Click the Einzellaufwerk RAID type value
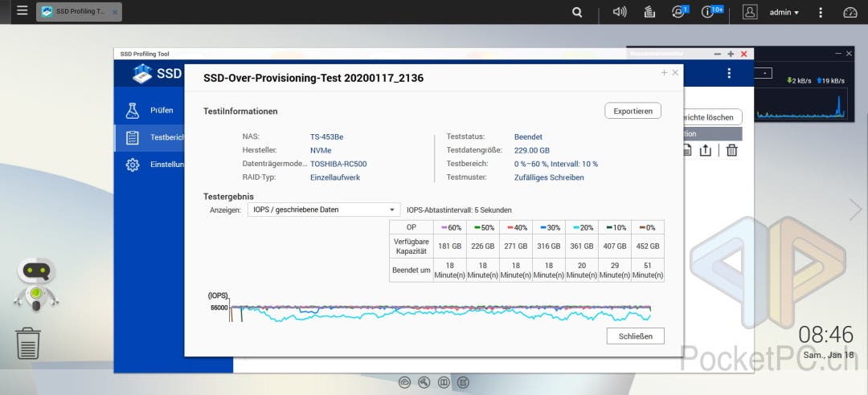Viewport: 868px width, 395px height. (335, 177)
